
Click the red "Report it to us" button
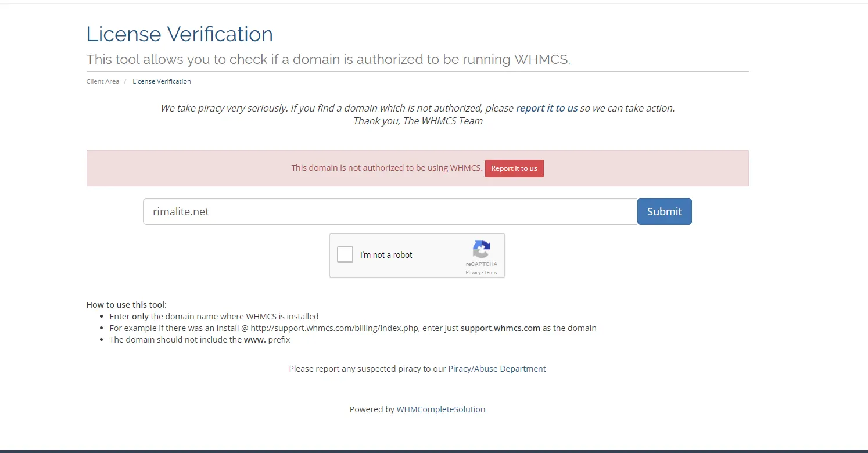[514, 168]
